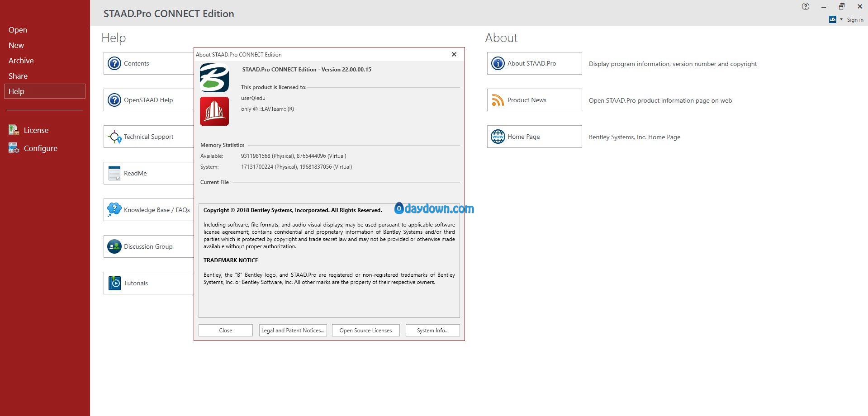Open the Contents help button

coord(149,63)
